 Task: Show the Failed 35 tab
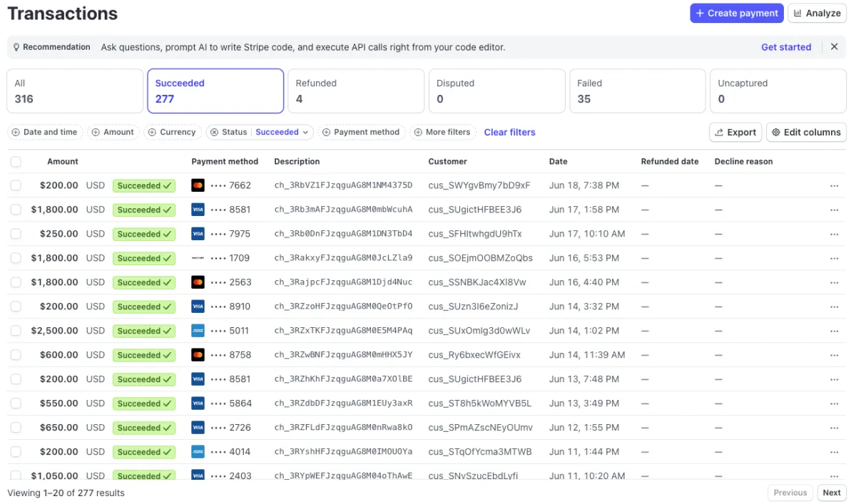(x=638, y=91)
